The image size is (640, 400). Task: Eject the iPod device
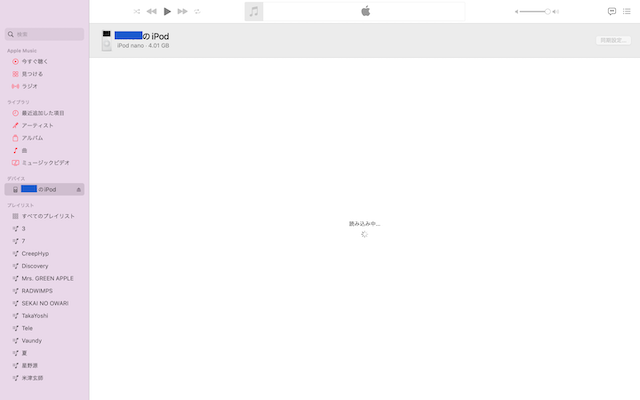(79, 190)
